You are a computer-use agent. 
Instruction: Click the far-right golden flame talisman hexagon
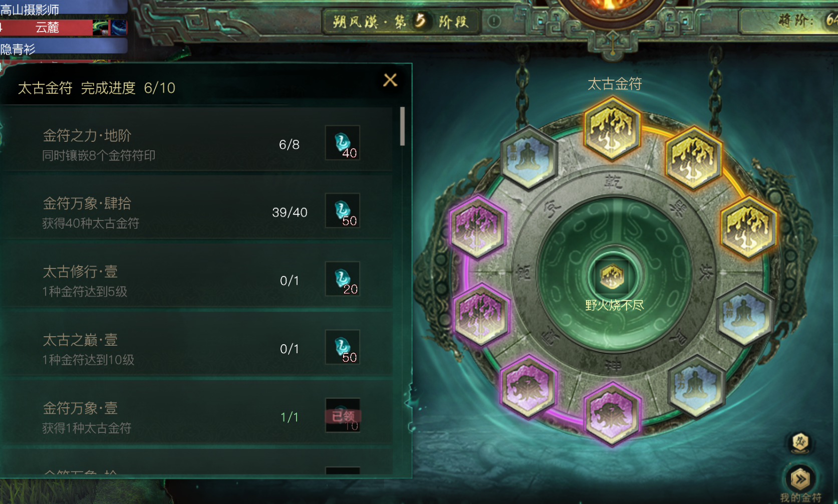pyautogui.click(x=748, y=228)
